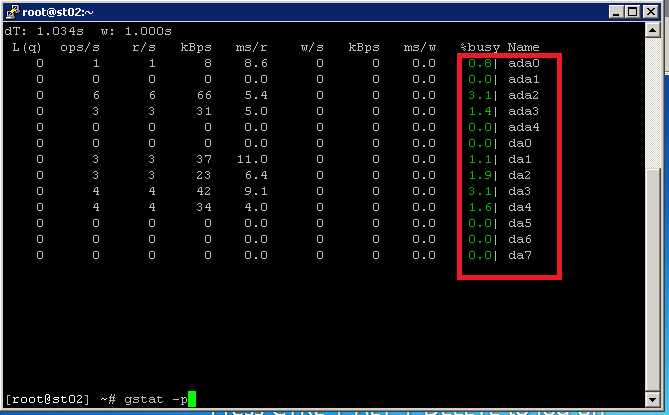Click the 8.6 ms/r value for ada0

pyautogui.click(x=256, y=63)
